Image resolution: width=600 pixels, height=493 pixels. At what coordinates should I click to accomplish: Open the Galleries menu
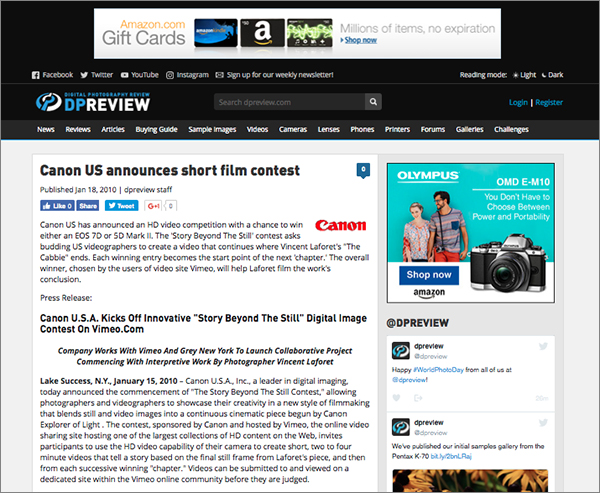[470, 129]
